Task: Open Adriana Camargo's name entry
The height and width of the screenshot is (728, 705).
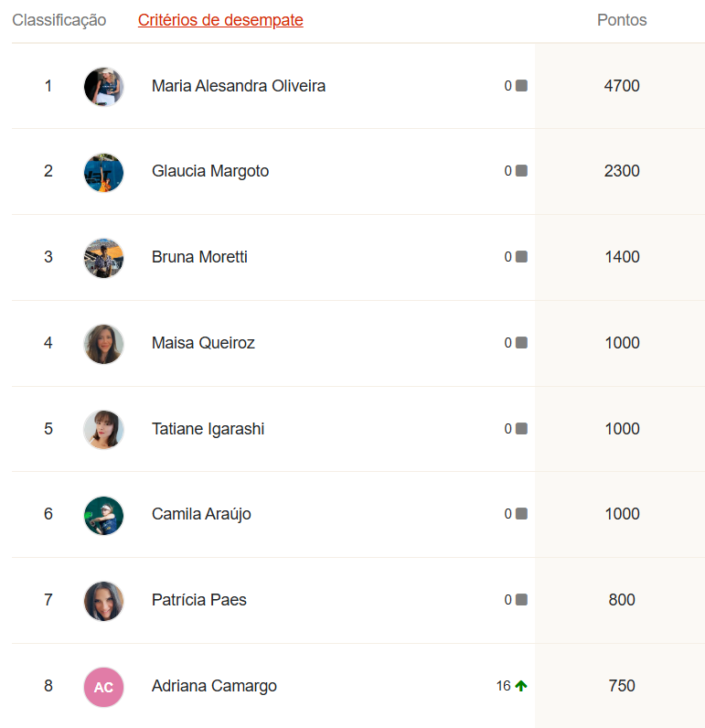Action: click(x=214, y=686)
